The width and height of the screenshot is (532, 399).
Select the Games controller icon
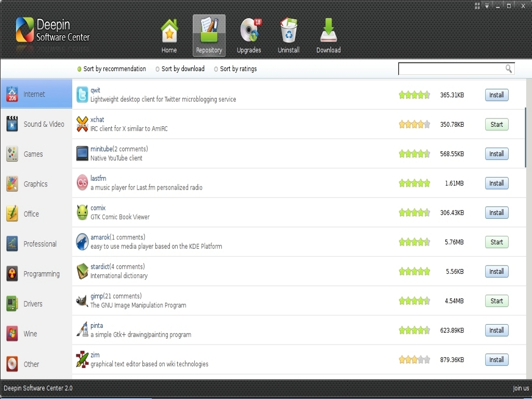point(12,154)
